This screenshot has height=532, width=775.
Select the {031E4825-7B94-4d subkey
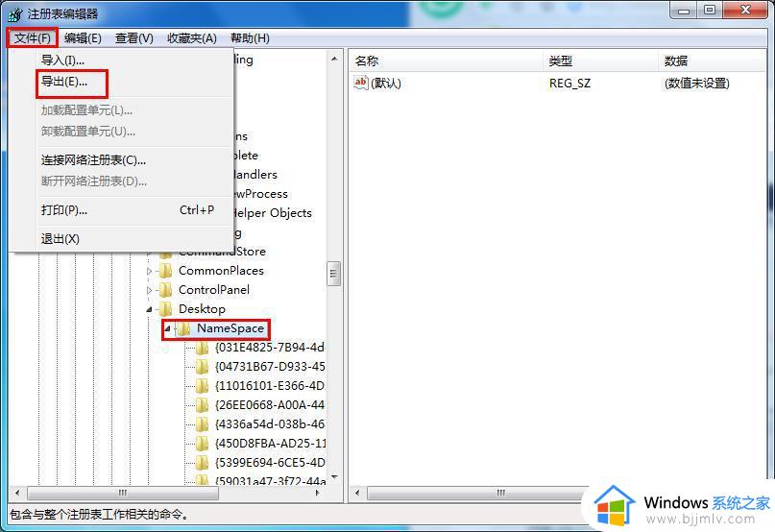pos(270,348)
